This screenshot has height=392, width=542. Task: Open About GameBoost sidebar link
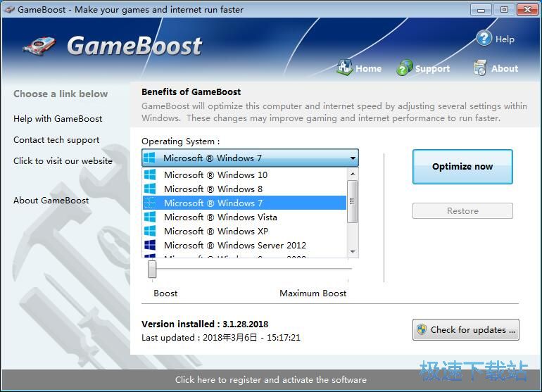[51, 200]
